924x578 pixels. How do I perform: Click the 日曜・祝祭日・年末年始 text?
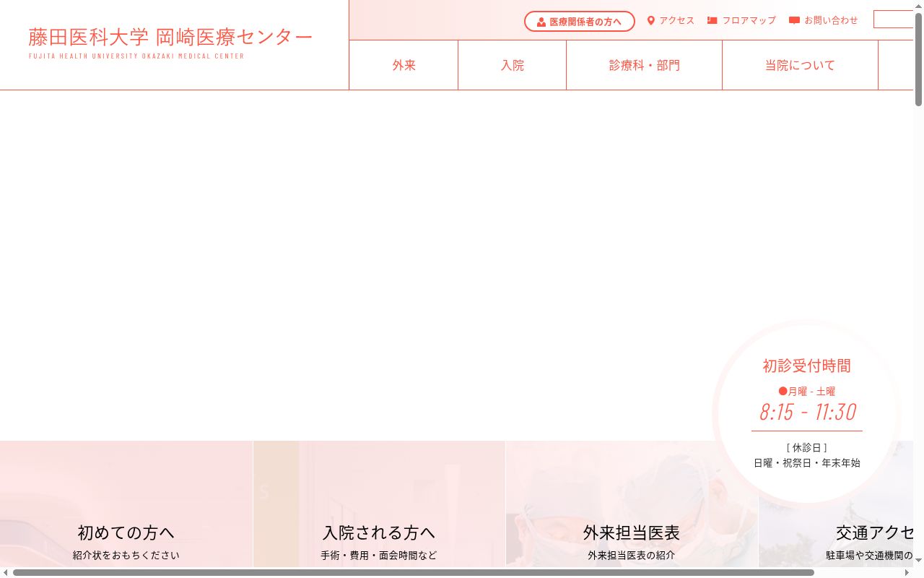[x=807, y=463]
